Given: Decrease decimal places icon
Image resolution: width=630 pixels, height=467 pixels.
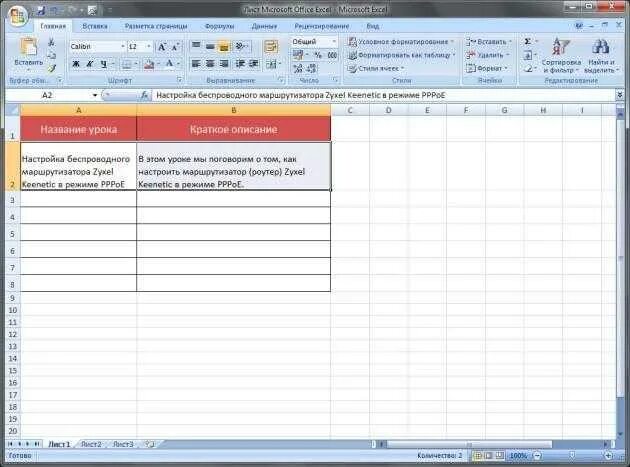Looking at the screenshot, I should coord(312,68).
